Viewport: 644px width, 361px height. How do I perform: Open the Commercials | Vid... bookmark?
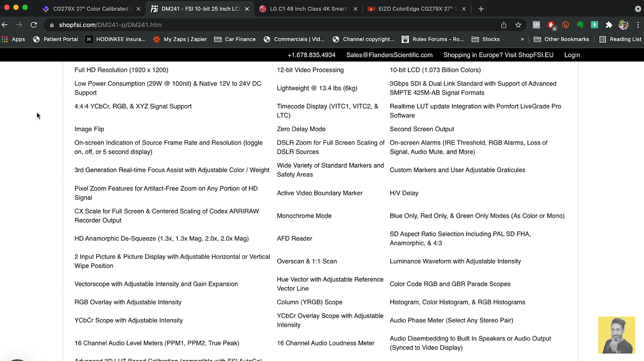[294, 39]
